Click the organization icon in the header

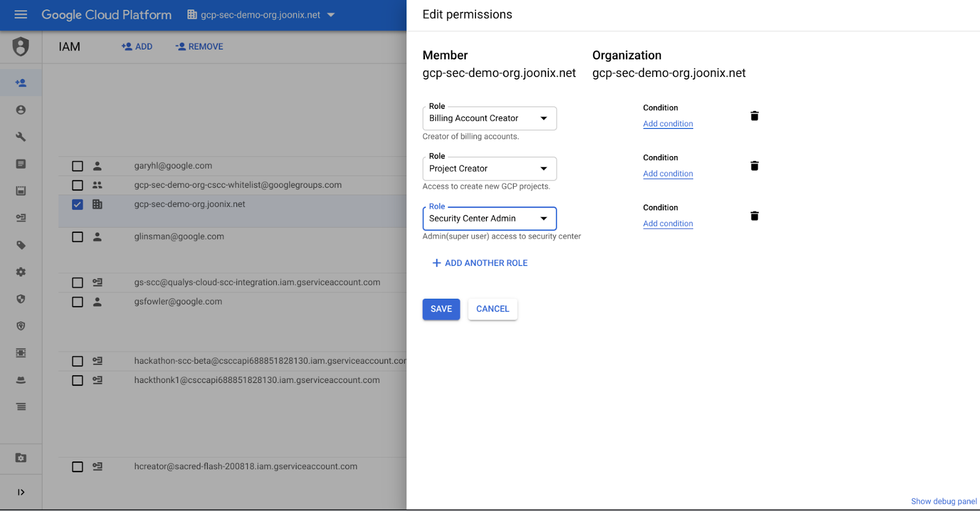tap(192, 14)
